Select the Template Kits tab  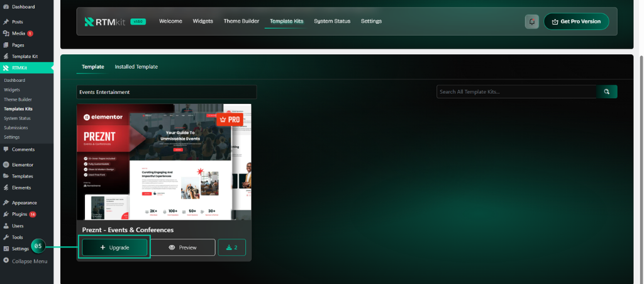[286, 21]
